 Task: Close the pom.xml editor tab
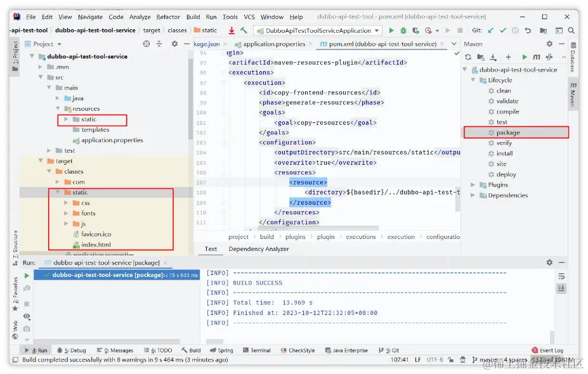pos(443,44)
